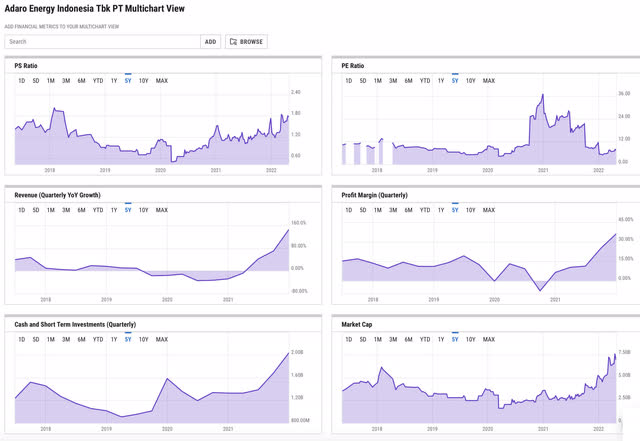Screen dimensions: 640x441
Task: Click the Market Cap chart title
Action: point(357,325)
